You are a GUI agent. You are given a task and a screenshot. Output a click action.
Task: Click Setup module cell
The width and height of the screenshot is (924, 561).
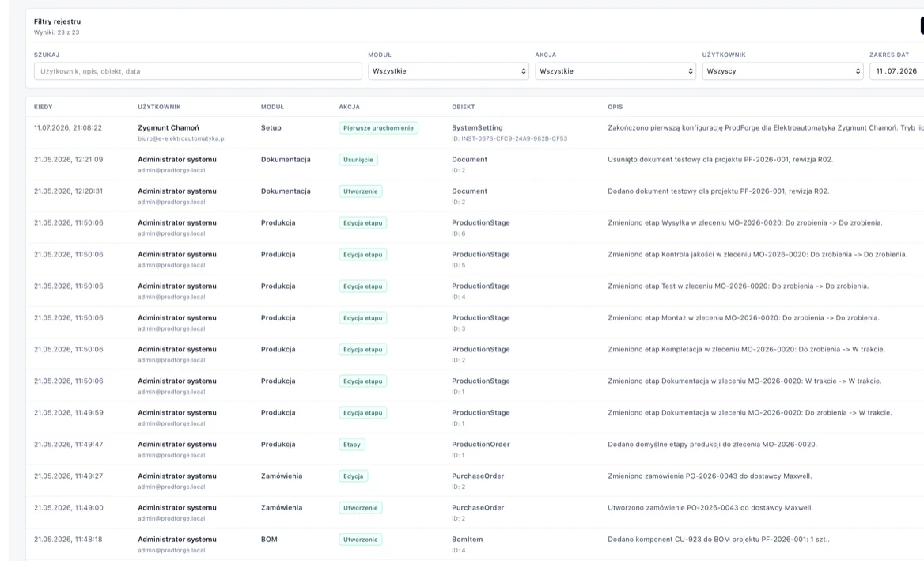tap(271, 128)
